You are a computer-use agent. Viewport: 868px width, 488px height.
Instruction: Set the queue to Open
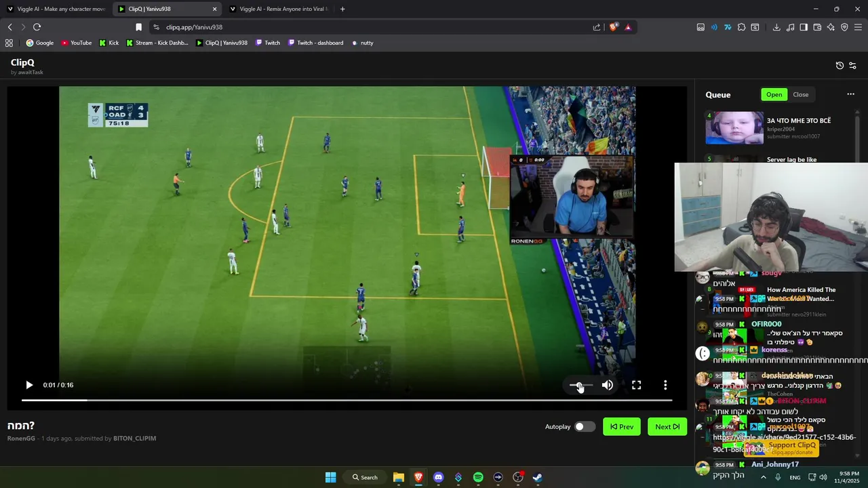[x=774, y=94]
